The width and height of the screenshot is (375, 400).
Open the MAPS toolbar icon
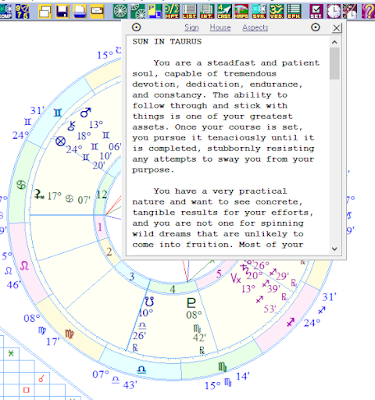[x=241, y=11]
